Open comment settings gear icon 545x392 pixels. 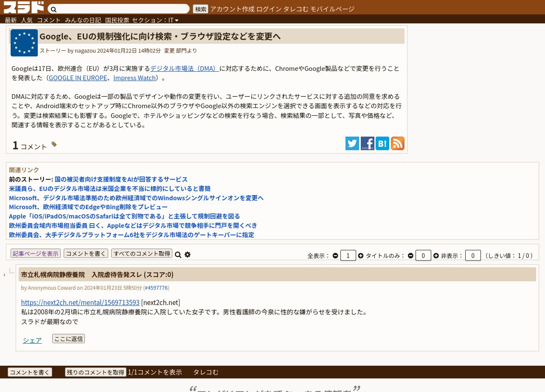click(x=188, y=255)
